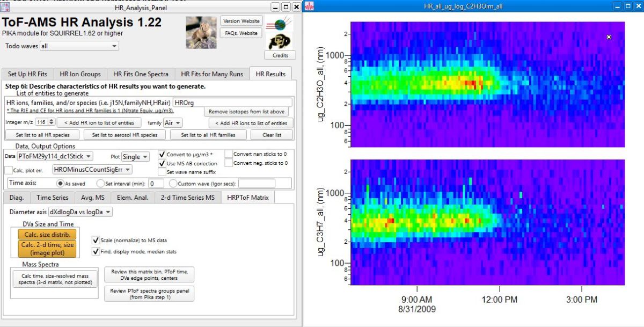Click the CU buffalo logo
Image resolution: width=644 pixels, height=327 pixels.
coord(280,42)
